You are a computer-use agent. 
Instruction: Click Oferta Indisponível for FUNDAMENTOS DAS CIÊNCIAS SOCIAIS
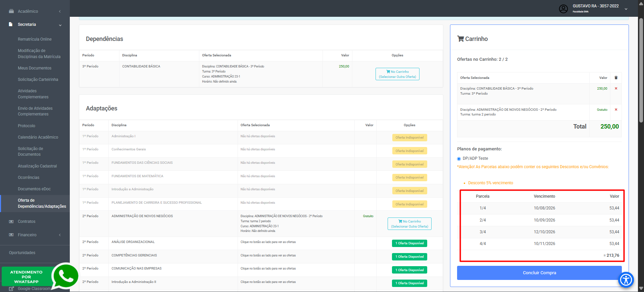[409, 164]
